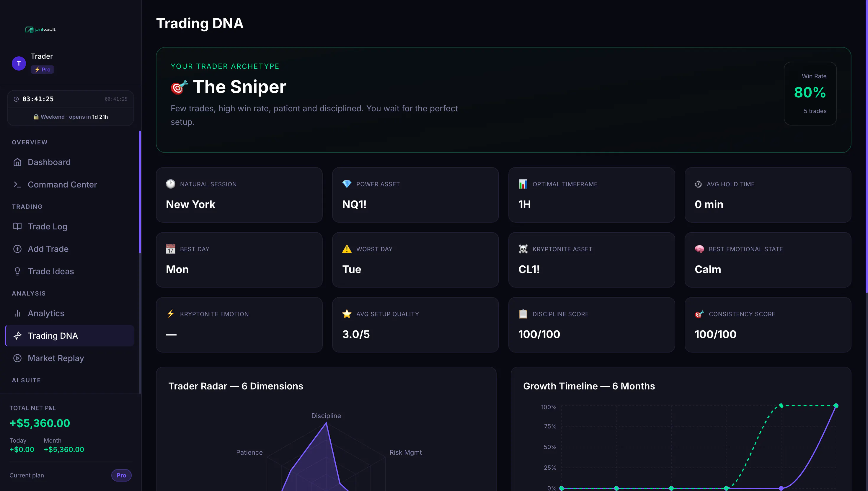Click the Trade Ideas lightbulb icon

pos(17,271)
